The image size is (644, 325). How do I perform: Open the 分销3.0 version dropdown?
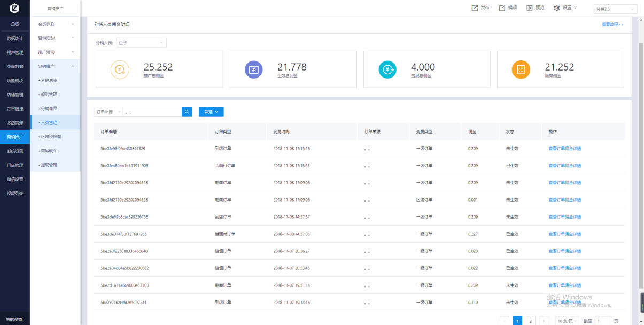pos(615,9)
